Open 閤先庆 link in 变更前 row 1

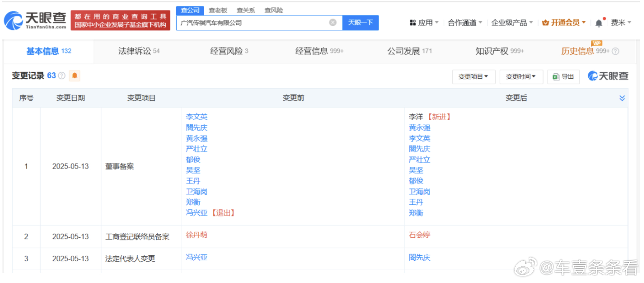pyautogui.click(x=196, y=127)
